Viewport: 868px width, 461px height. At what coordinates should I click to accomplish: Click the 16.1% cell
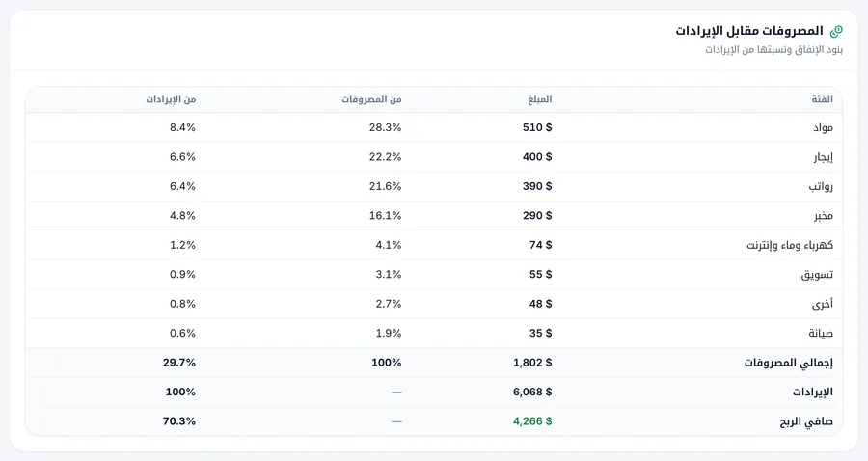[x=385, y=215]
